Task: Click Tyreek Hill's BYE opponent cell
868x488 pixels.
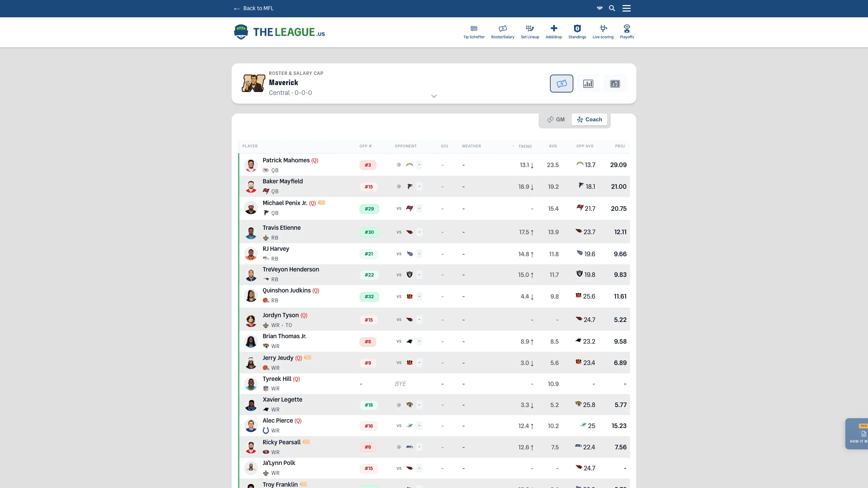Action: pos(400,384)
